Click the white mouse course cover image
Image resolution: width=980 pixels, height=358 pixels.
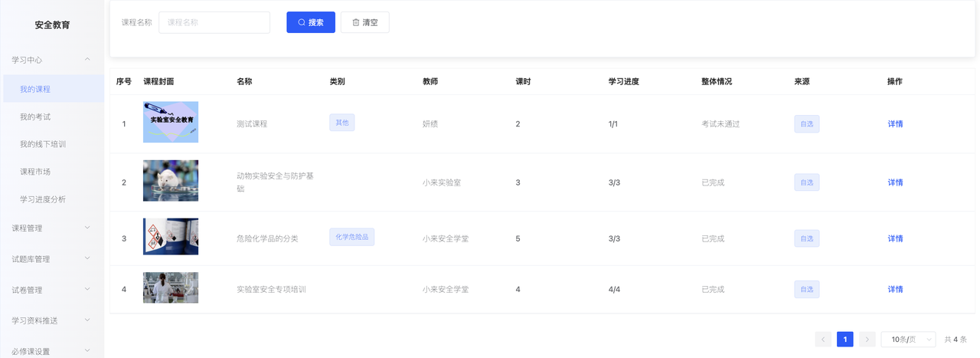tap(171, 181)
